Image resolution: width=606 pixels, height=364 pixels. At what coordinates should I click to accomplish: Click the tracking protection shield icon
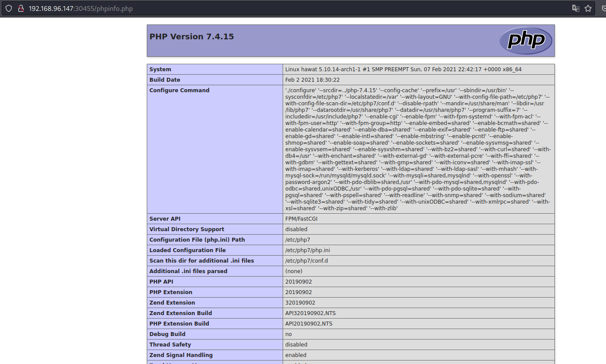click(9, 9)
